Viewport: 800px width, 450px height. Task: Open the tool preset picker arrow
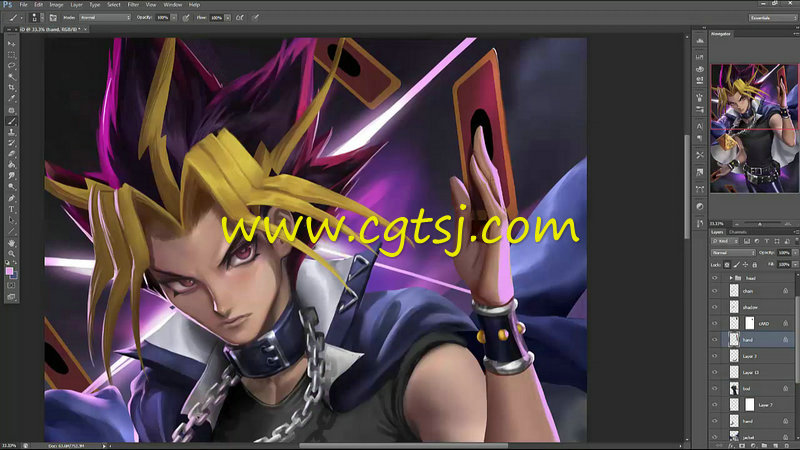21,18
